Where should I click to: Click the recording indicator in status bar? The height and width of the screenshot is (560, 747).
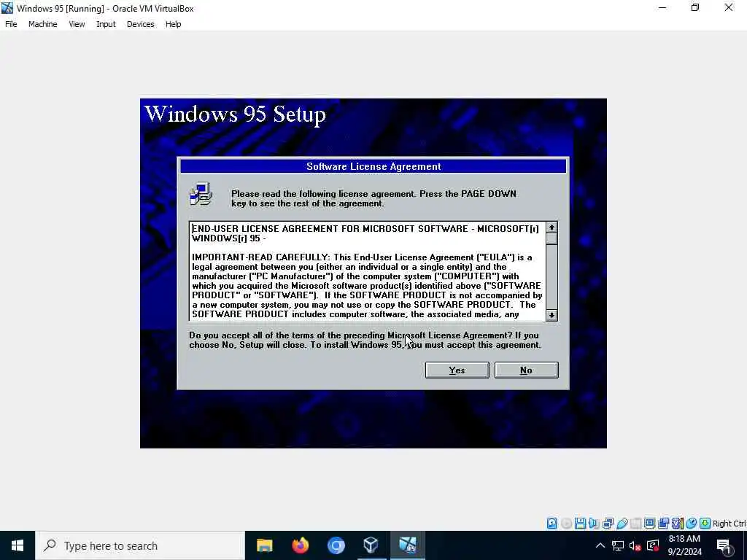663,524
